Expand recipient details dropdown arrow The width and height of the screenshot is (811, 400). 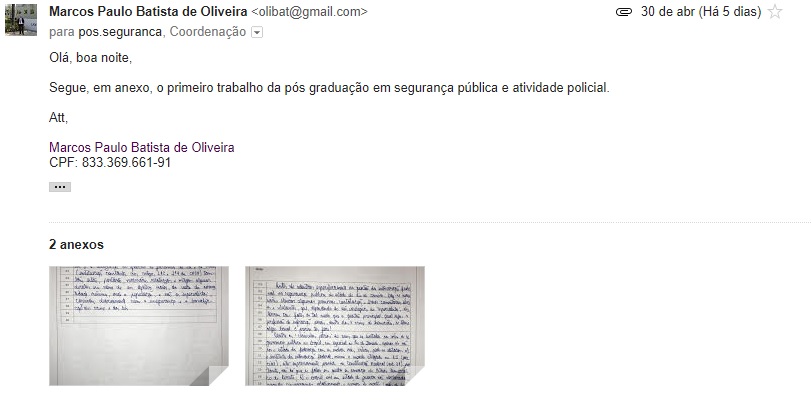(257, 33)
